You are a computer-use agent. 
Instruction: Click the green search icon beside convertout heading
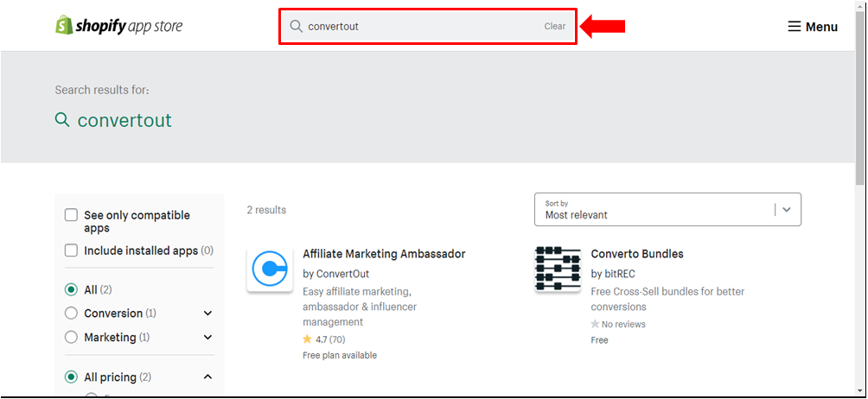62,119
